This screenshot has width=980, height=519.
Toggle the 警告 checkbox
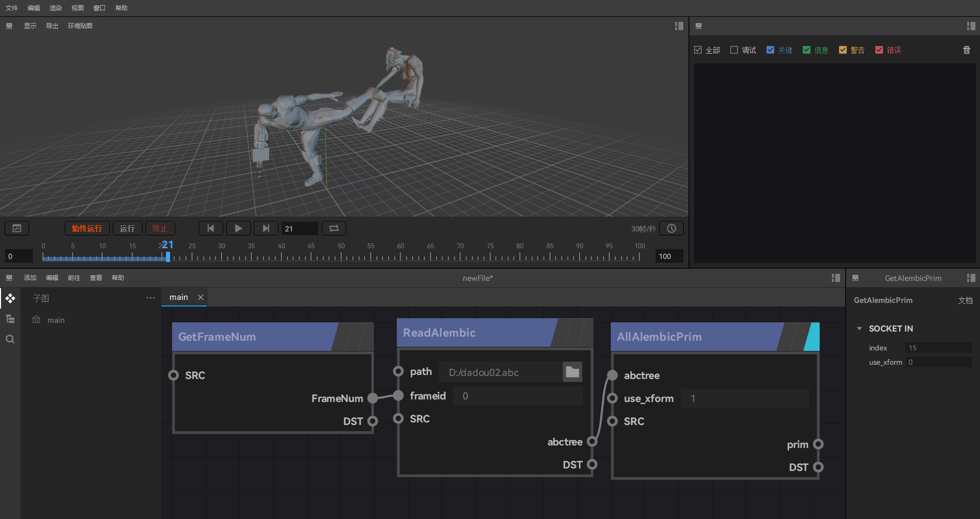tap(843, 50)
